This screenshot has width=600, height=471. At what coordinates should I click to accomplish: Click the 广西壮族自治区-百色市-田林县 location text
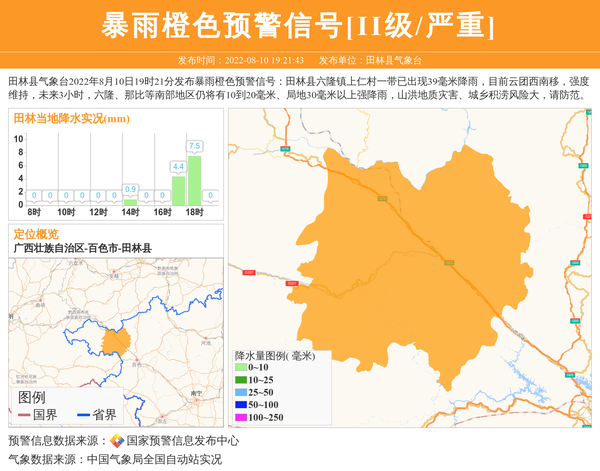(83, 247)
